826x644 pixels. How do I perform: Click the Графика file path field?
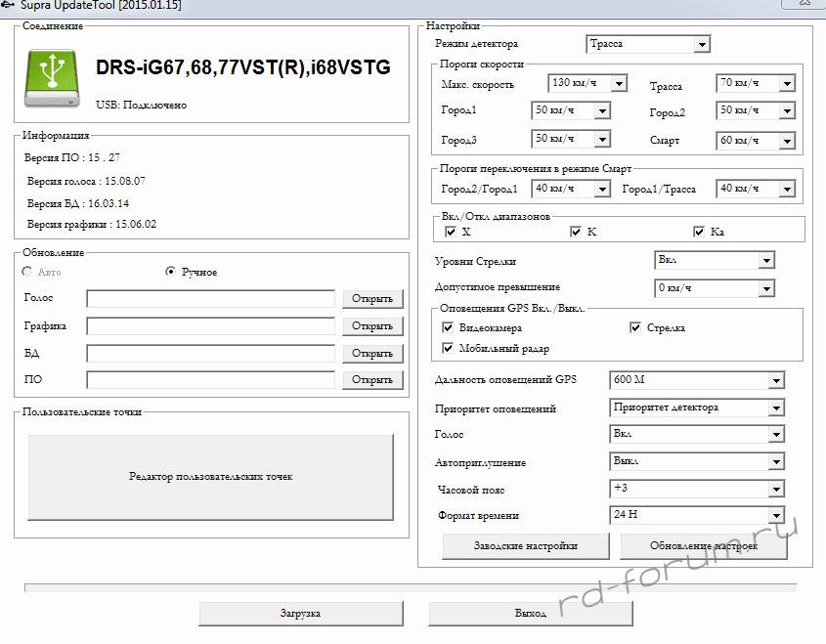tap(211, 326)
